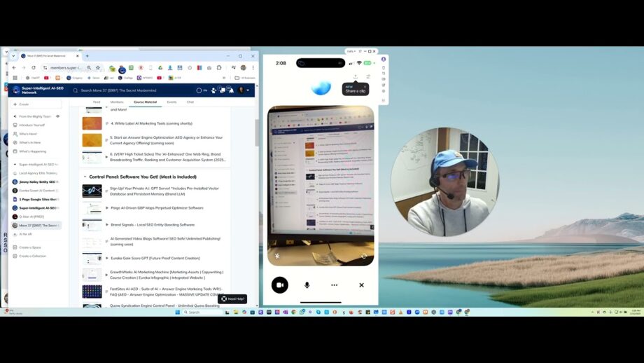
Task: Open a new browser tab
Action: (x=87, y=56)
